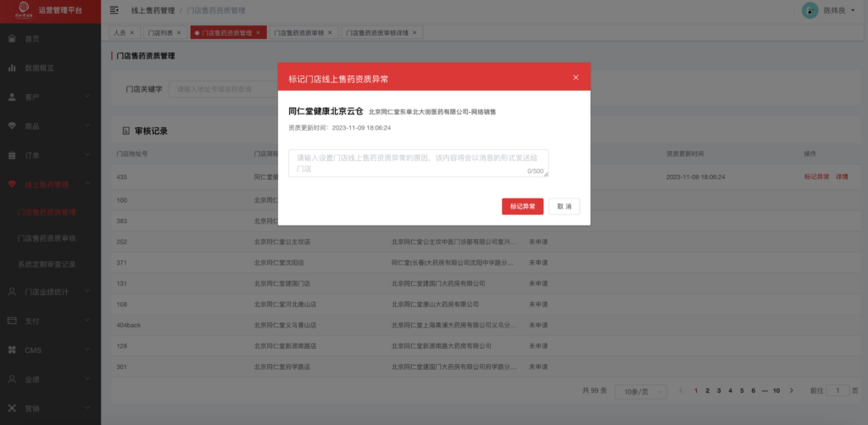Expand the 订单 sidebar menu chevron
This screenshot has width=868, height=425.
[87, 155]
